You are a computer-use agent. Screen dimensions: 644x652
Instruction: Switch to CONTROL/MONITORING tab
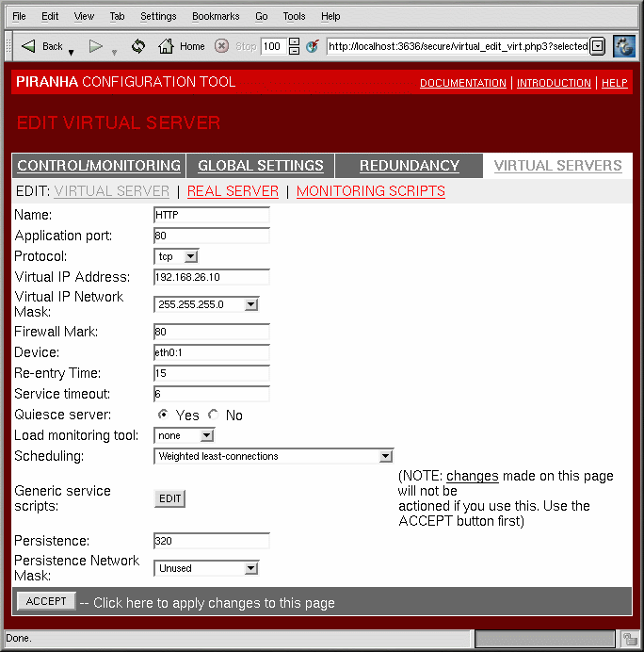(x=99, y=166)
